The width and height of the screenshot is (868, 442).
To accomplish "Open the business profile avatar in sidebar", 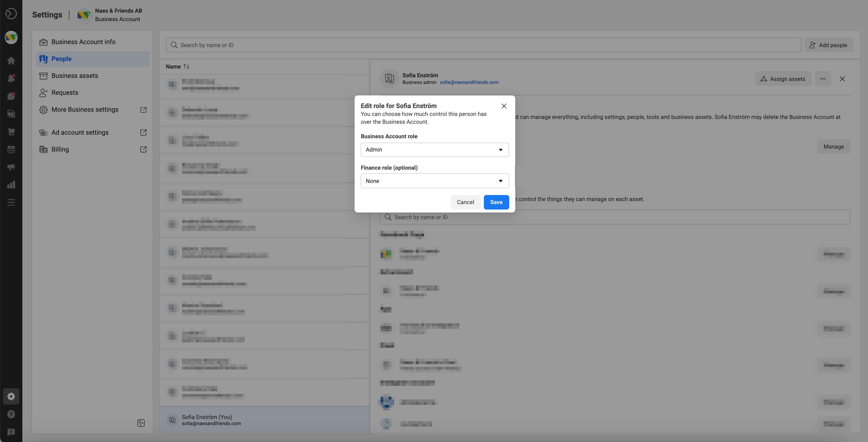I will click(x=11, y=37).
